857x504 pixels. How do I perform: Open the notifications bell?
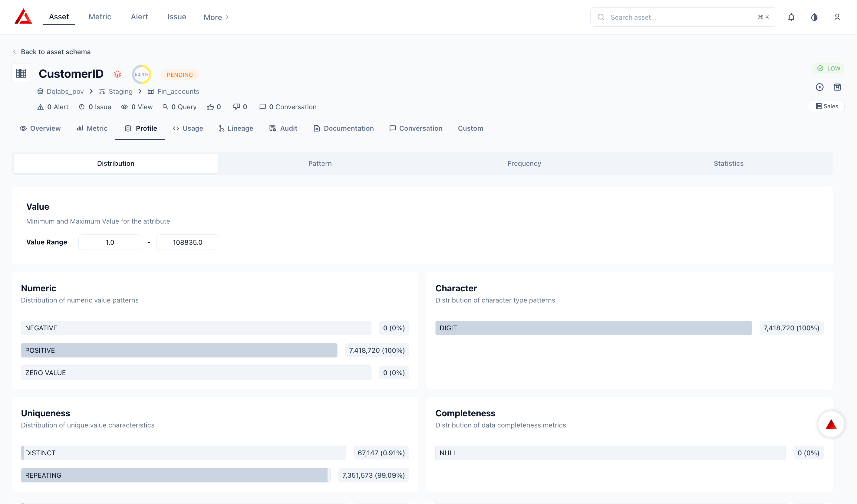pyautogui.click(x=792, y=17)
